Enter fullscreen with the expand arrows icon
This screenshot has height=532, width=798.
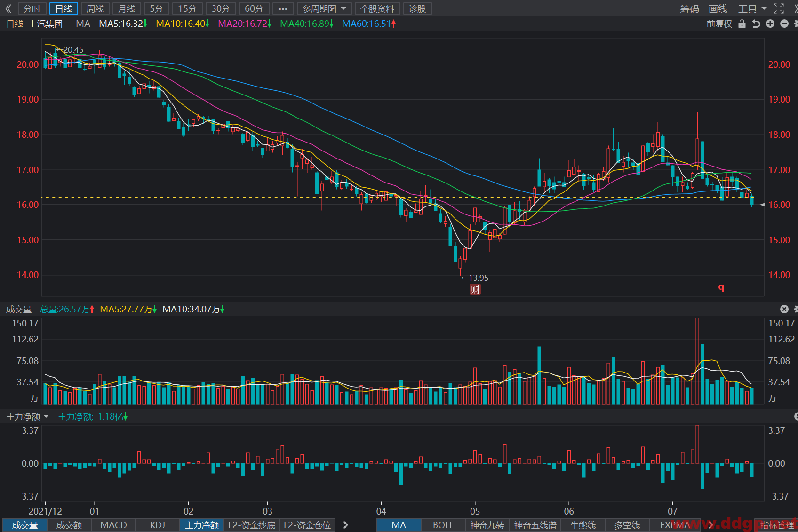[779, 8]
